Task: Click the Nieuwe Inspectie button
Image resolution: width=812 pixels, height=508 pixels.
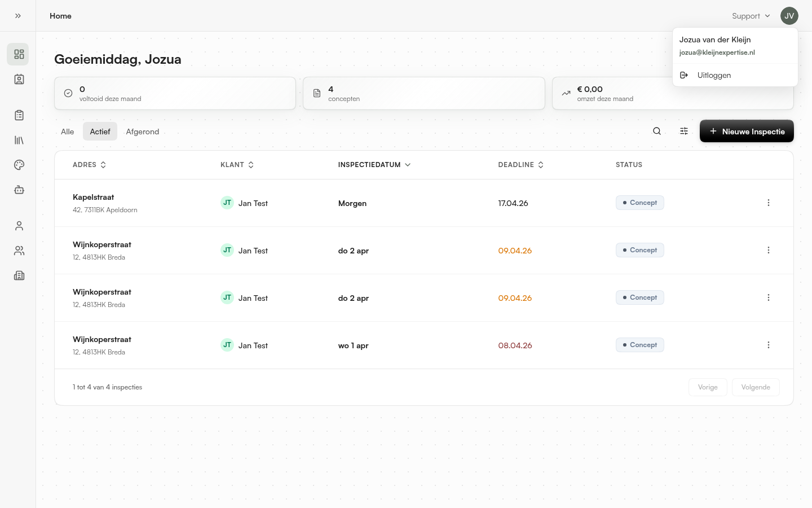Action: (x=747, y=131)
